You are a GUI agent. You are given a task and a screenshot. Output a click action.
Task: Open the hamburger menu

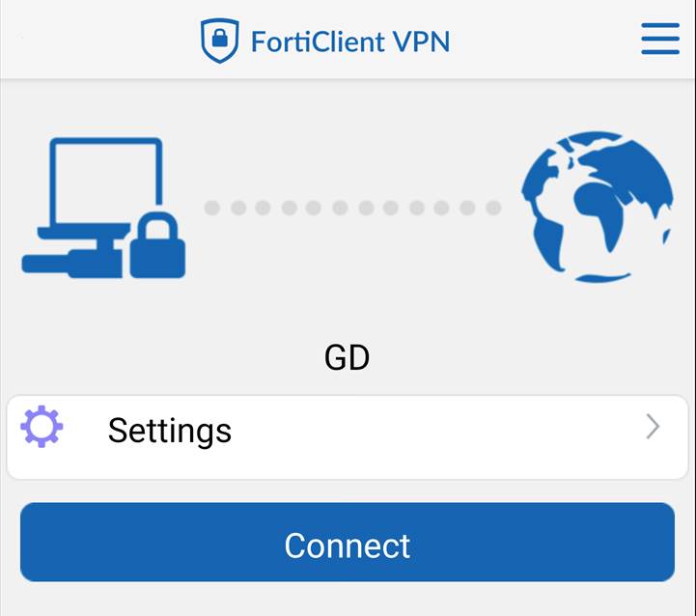tap(660, 39)
